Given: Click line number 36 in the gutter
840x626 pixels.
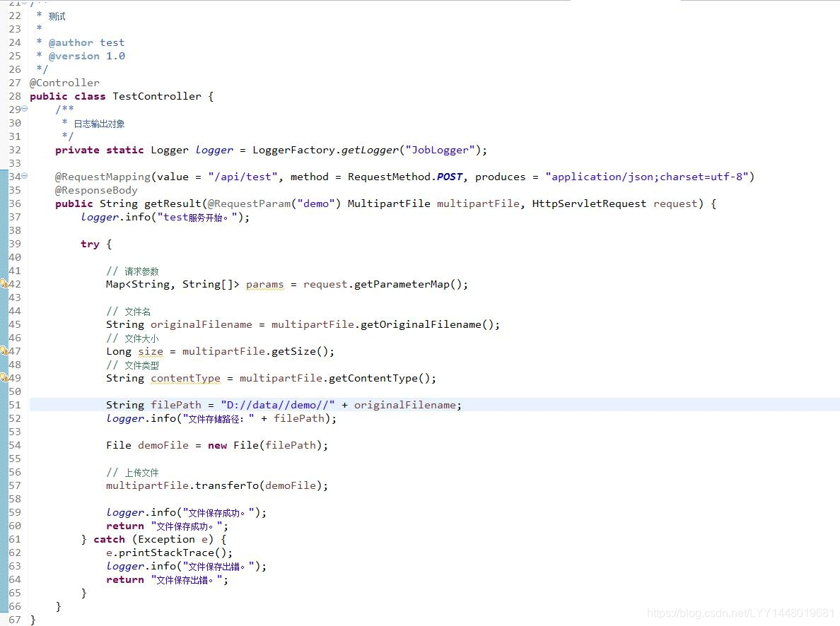Looking at the screenshot, I should pos(14,203).
